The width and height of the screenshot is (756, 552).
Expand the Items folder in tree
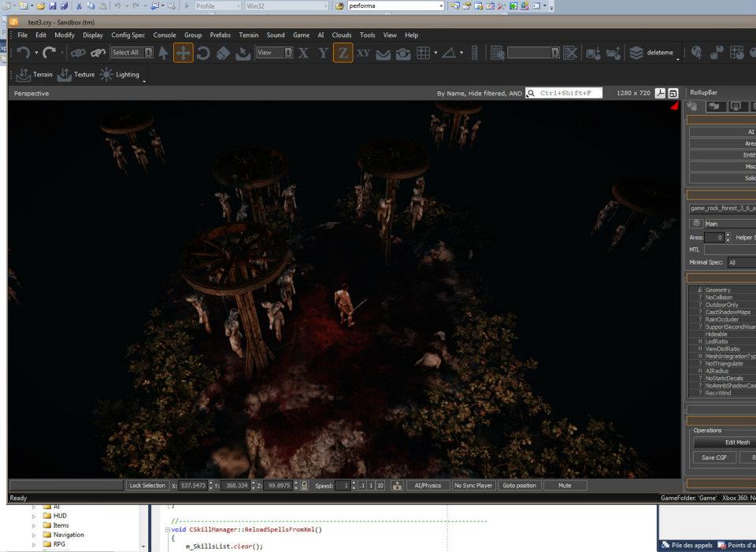(x=34, y=525)
